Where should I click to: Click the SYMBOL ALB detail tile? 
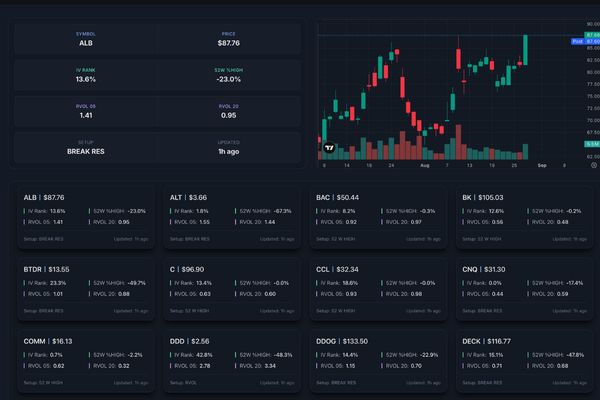pos(86,39)
